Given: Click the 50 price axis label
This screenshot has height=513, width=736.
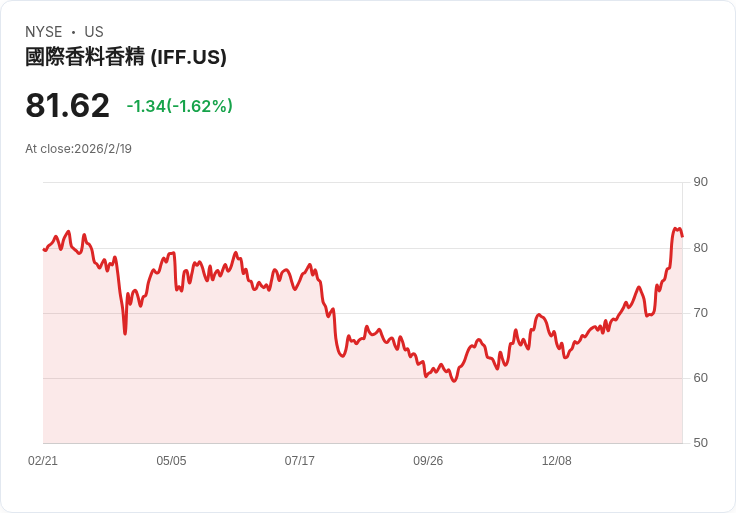Looking at the screenshot, I should coord(700,443).
